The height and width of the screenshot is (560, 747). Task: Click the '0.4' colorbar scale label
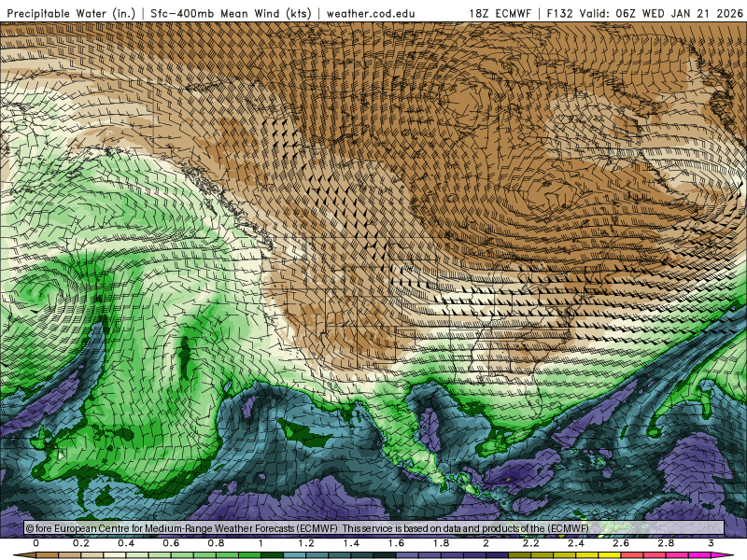coord(126,543)
